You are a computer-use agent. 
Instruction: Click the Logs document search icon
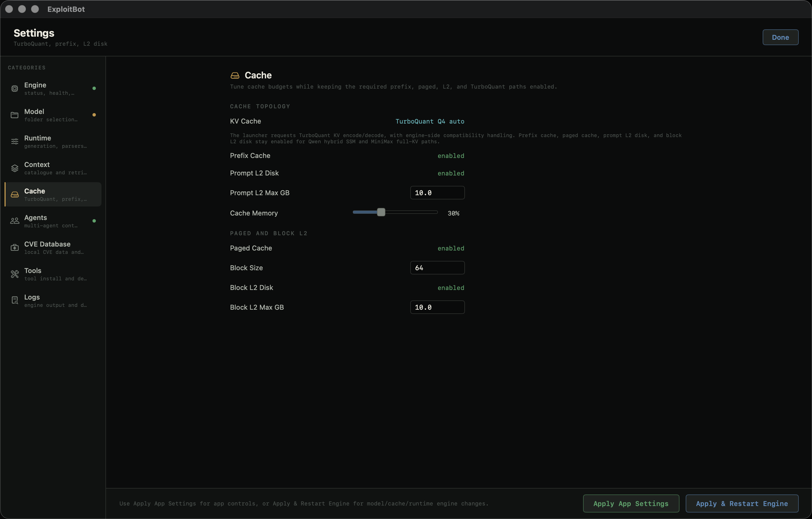[14, 300]
